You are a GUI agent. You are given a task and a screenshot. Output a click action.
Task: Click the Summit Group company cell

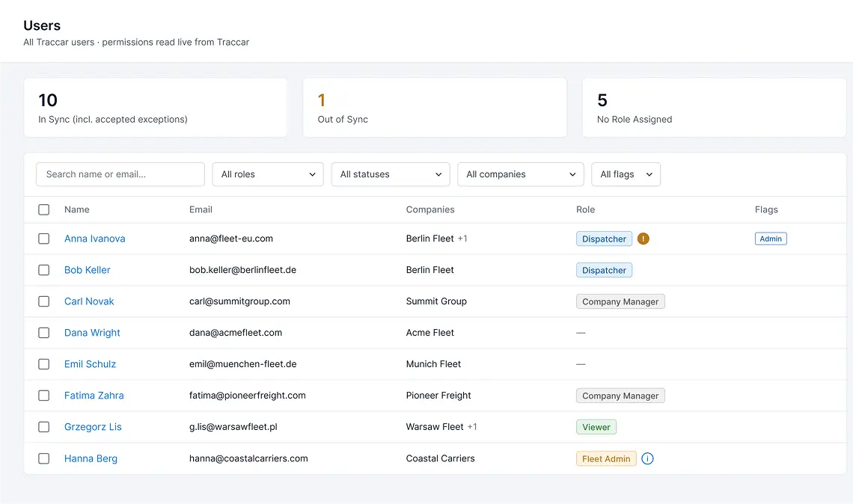[x=436, y=301]
